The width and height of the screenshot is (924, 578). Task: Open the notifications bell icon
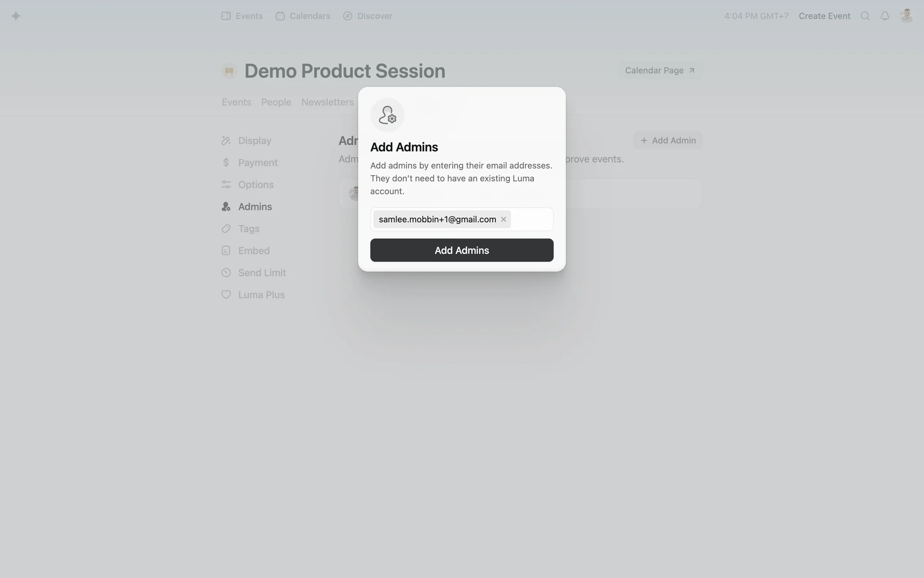(885, 16)
